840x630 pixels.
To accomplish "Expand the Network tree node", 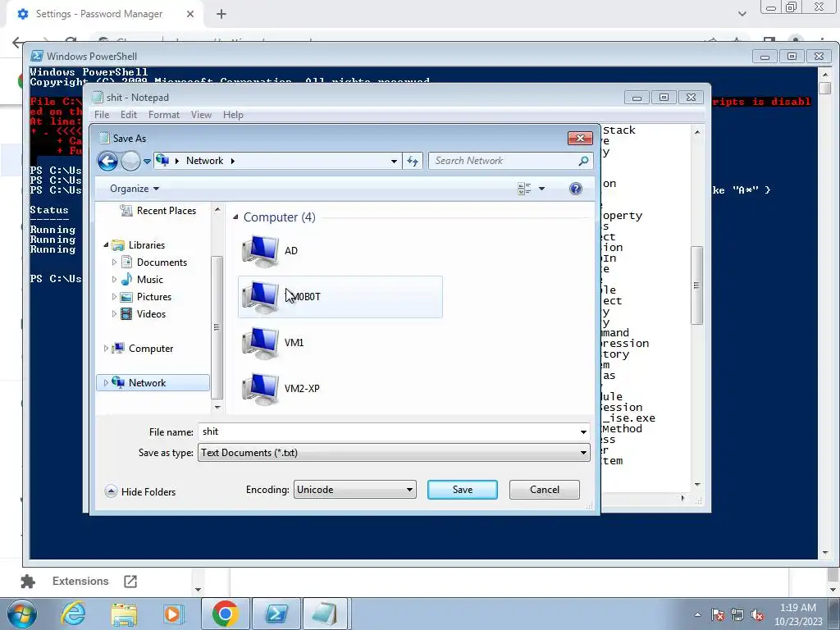I will (106, 382).
